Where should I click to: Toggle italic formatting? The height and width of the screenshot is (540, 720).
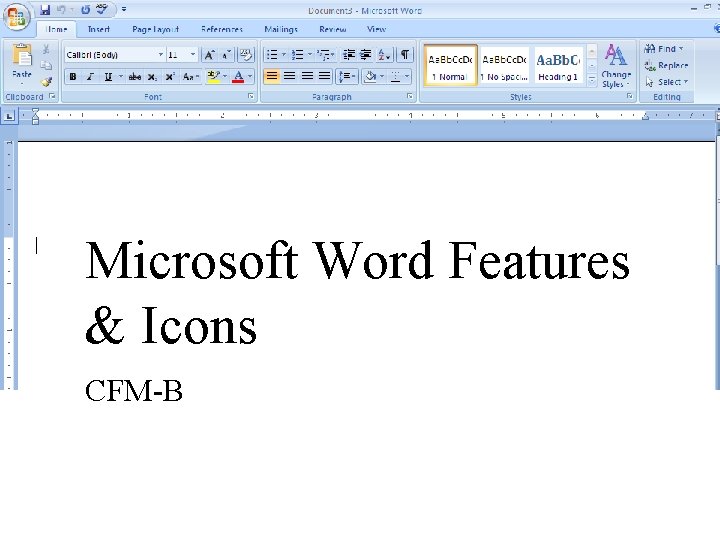[90, 77]
